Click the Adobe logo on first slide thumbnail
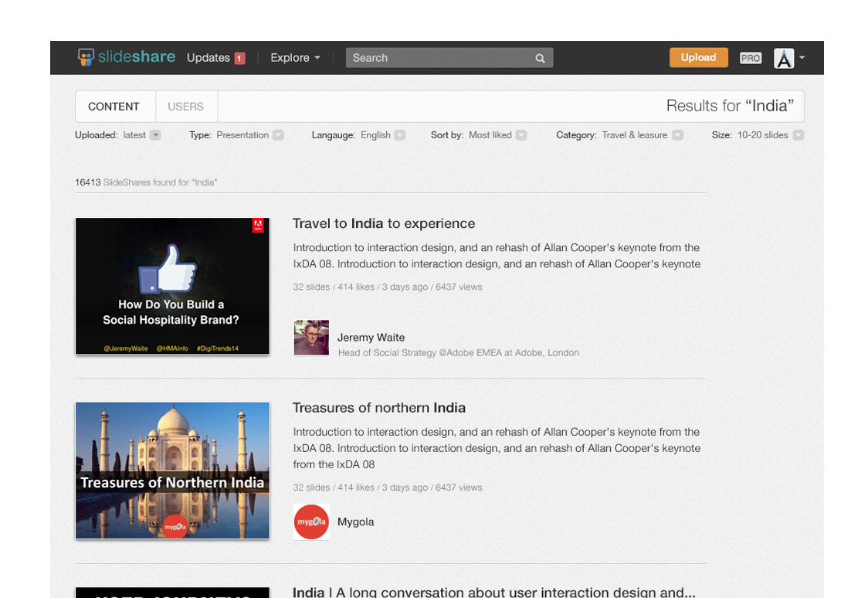Image resolution: width=868 pixels, height=598 pixels. pos(258,226)
